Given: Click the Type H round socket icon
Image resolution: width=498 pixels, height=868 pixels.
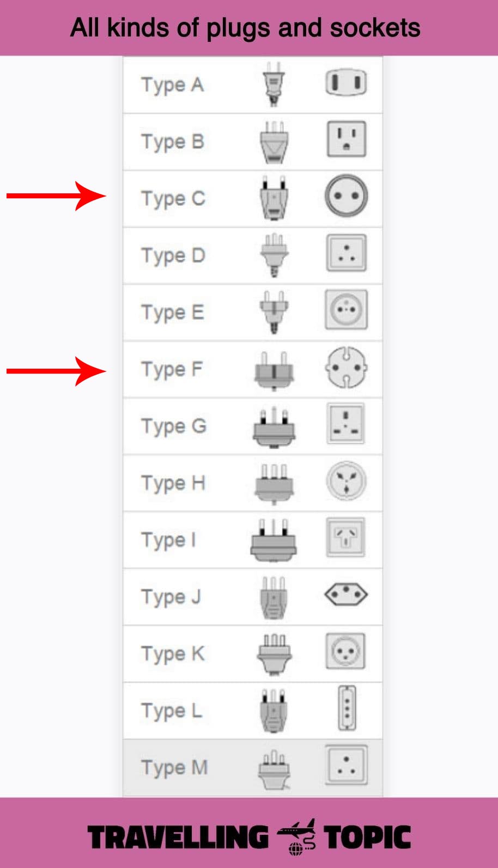Looking at the screenshot, I should 346,481.
